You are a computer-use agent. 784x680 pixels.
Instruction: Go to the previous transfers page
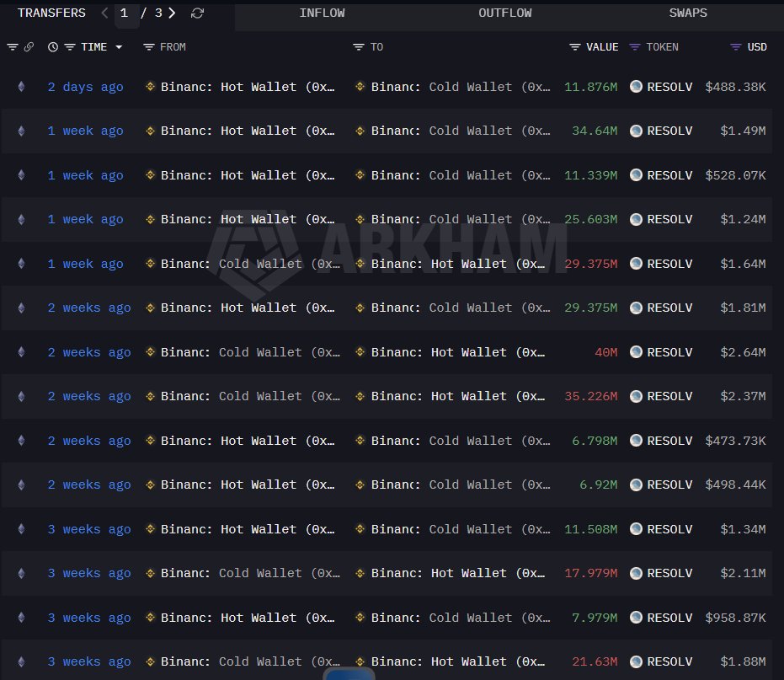104,13
